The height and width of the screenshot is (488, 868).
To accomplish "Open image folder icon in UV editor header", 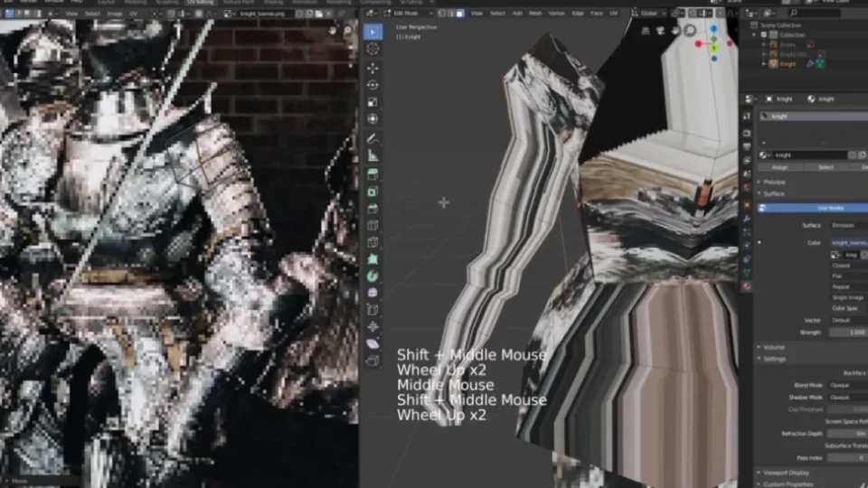I will pyautogui.click(x=319, y=14).
